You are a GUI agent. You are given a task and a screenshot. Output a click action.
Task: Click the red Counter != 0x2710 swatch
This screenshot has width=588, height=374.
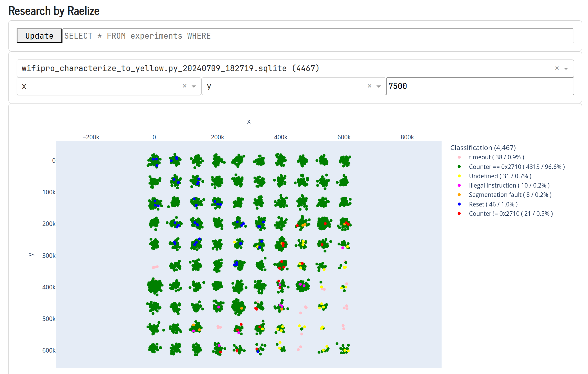click(459, 214)
